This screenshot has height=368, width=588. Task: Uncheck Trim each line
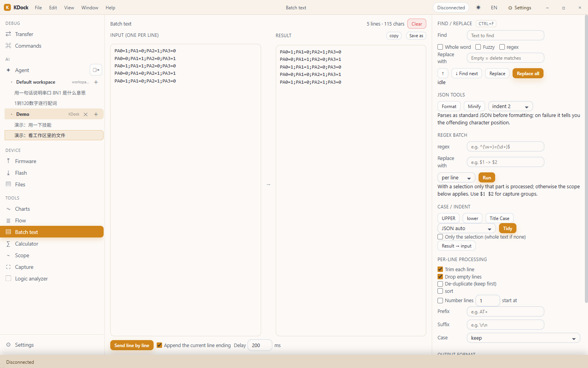(x=440, y=269)
